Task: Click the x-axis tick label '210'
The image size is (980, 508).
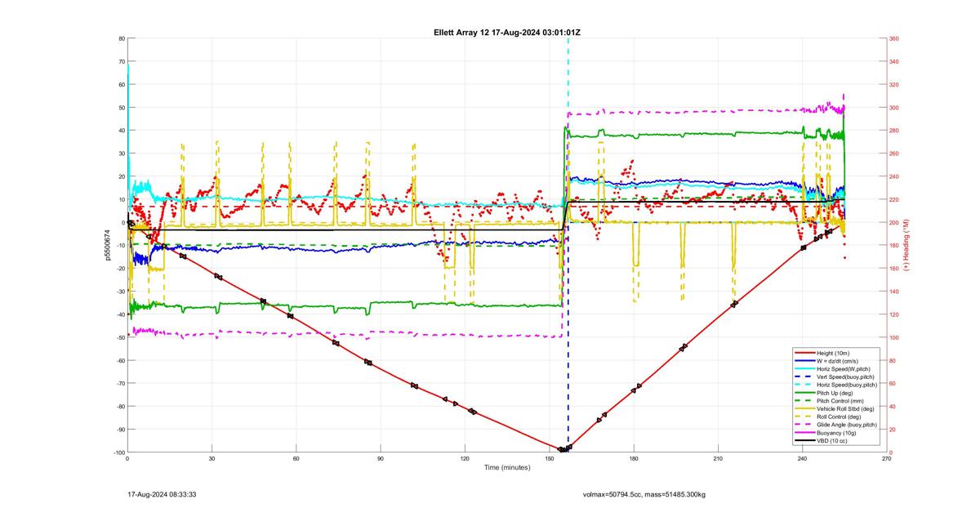Action: coord(718,459)
